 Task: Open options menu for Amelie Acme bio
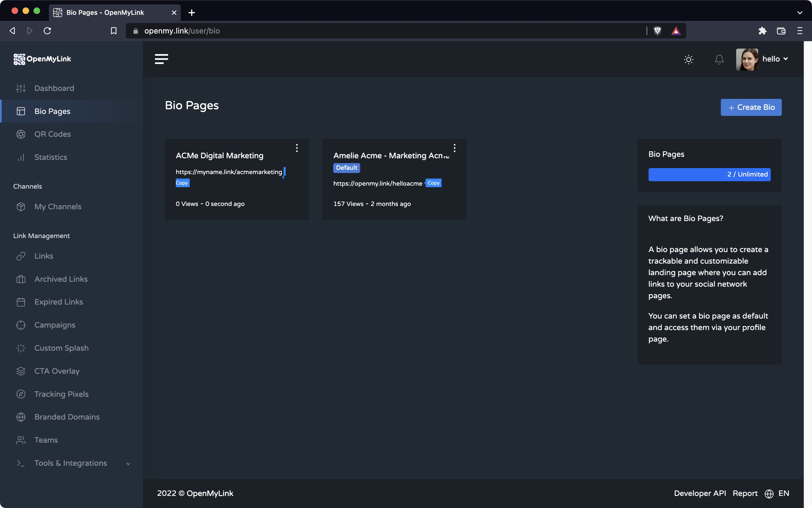coord(454,148)
